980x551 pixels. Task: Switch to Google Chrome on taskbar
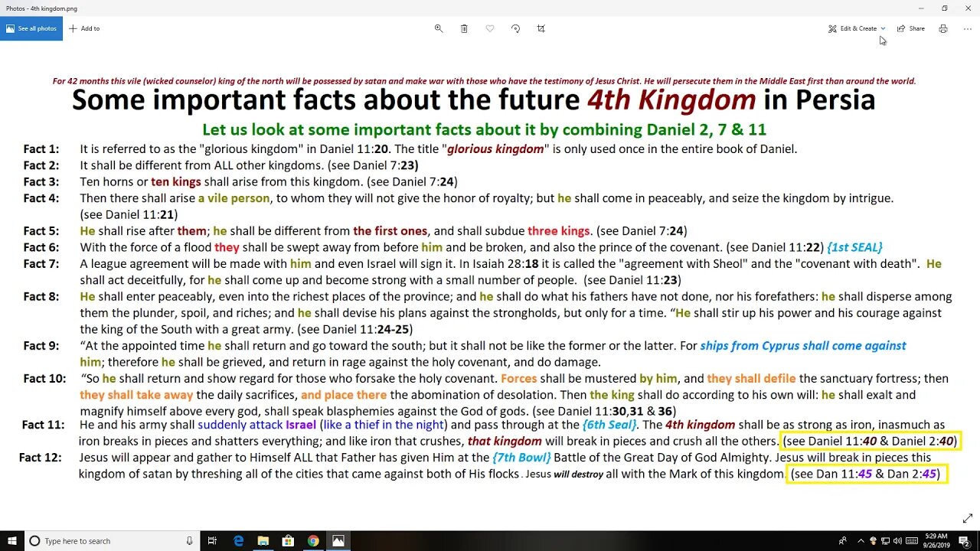click(x=313, y=541)
